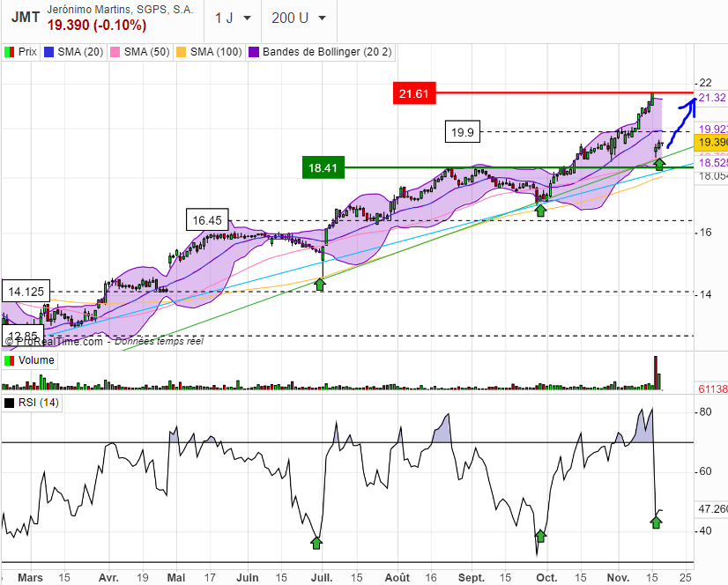This screenshot has width=728, height=585.
Task: Click the green arrow on RSI October low
Action: [540, 536]
